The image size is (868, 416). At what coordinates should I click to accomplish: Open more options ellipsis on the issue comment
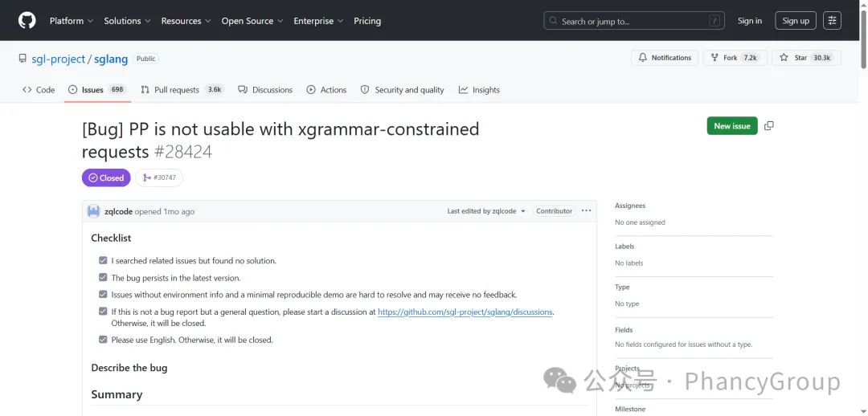click(586, 210)
